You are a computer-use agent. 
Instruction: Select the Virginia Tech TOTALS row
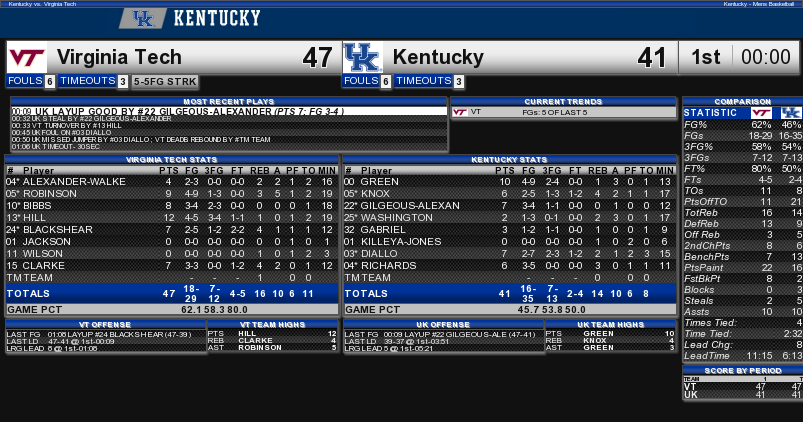coord(172,293)
